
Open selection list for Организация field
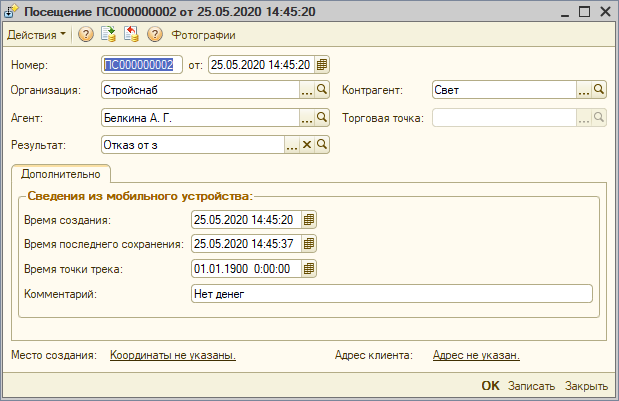tap(307, 90)
